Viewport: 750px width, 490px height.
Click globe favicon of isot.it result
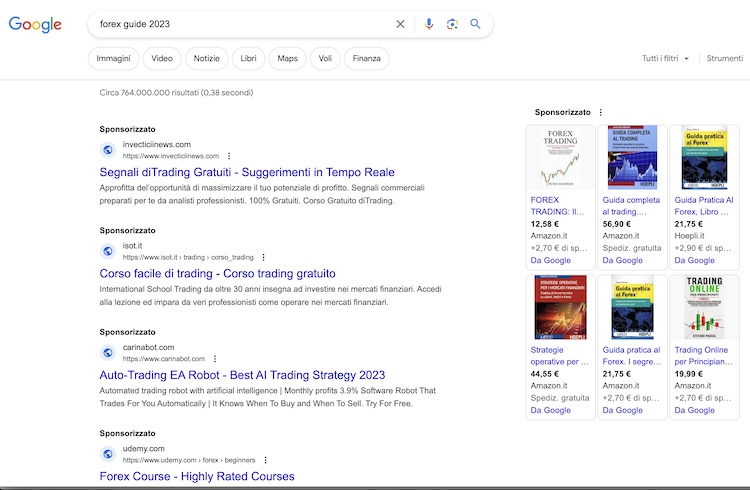[x=108, y=251]
